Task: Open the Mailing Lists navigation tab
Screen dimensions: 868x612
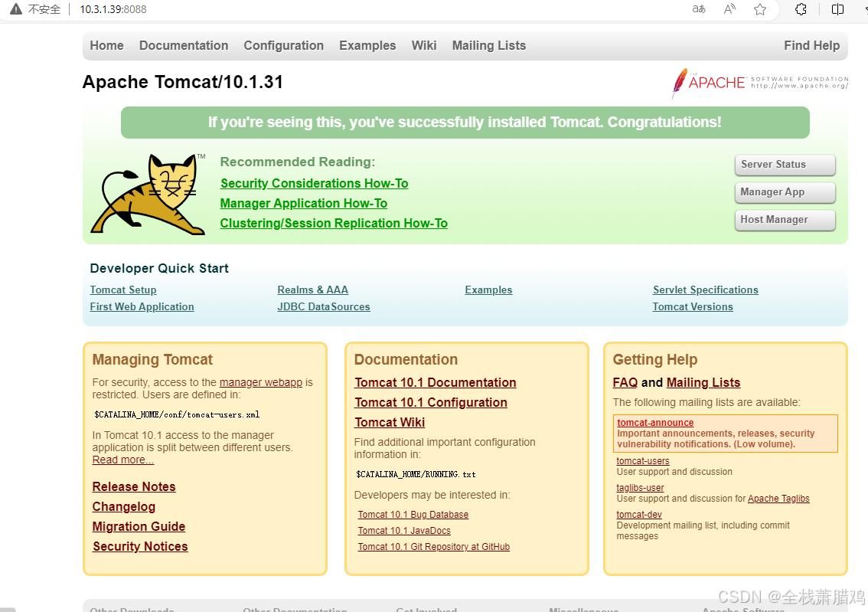Action: point(488,45)
